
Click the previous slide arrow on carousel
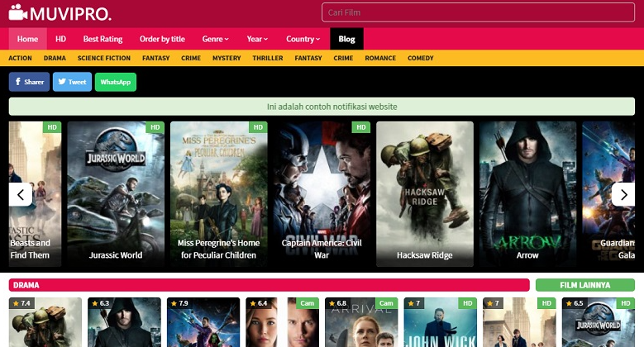21,194
